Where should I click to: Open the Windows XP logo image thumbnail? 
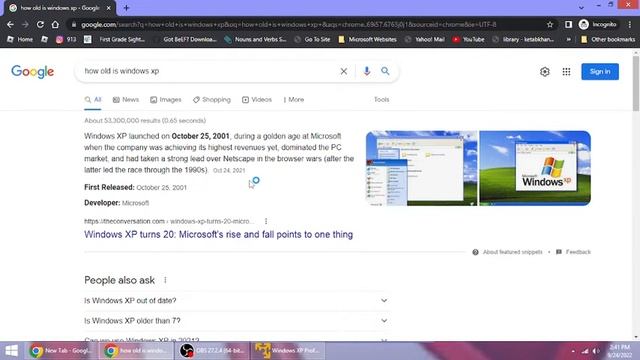coord(535,168)
